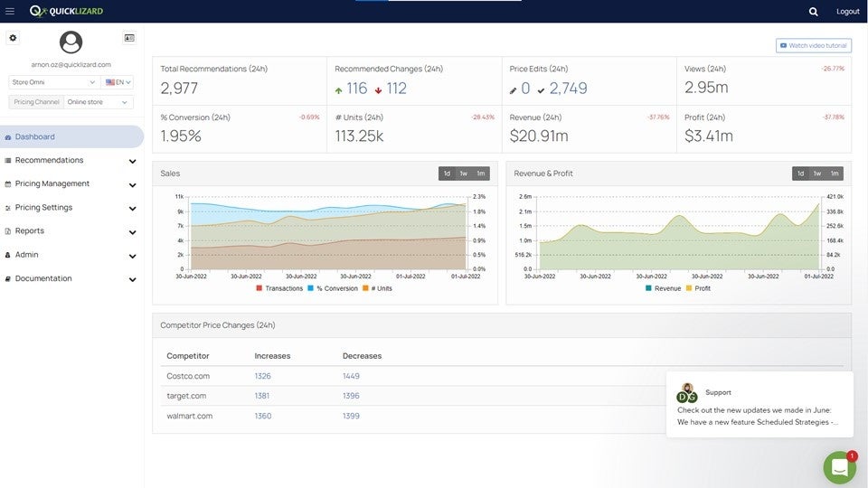Click the price edits pencil icon

514,89
